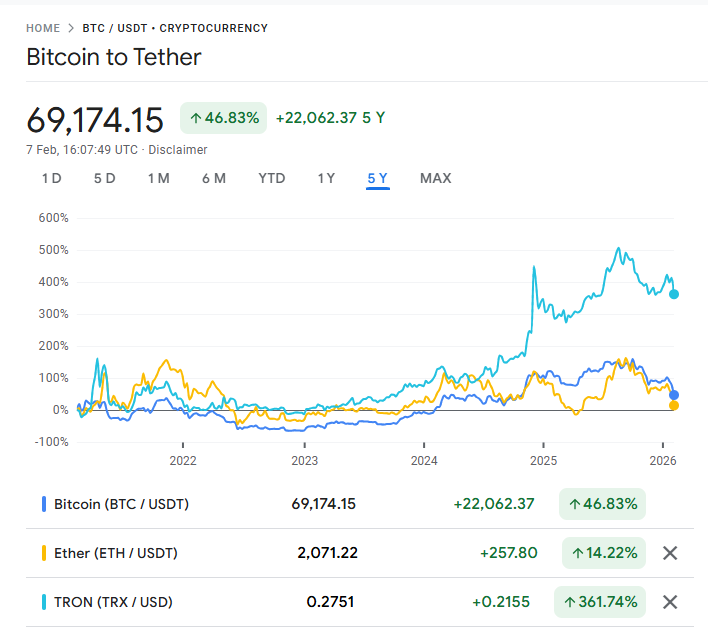This screenshot has height=640, width=708.
Task: Click the TRON teal color marker
Action: [x=44, y=602]
